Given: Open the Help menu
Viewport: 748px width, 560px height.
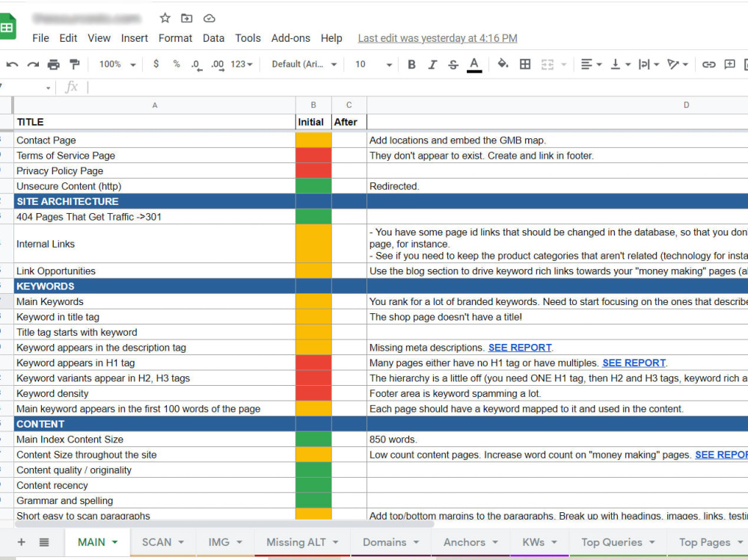Looking at the screenshot, I should (x=331, y=38).
